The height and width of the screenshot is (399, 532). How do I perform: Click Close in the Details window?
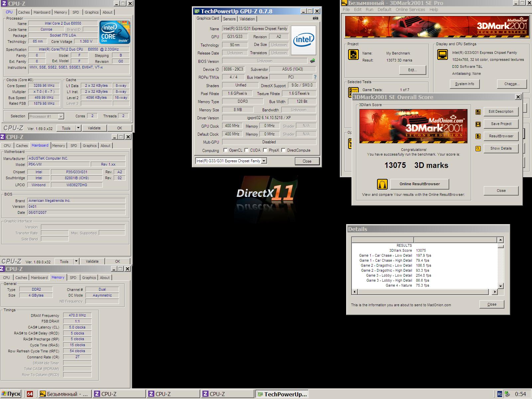(492, 304)
